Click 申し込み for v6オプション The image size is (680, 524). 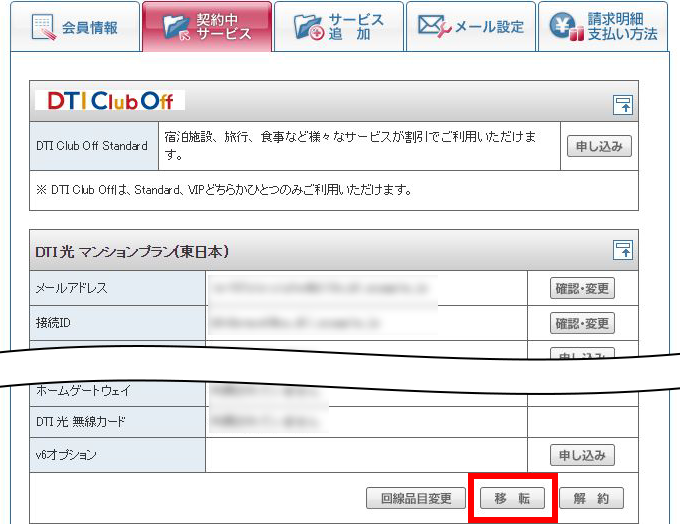[x=582, y=455]
